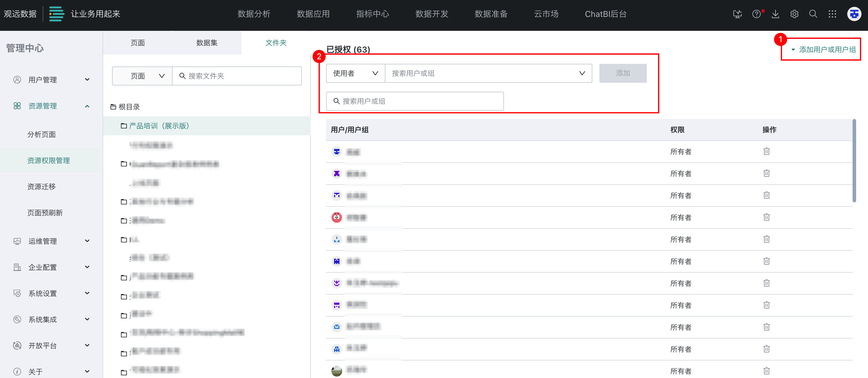Delete the first authorized user row

coord(766,151)
